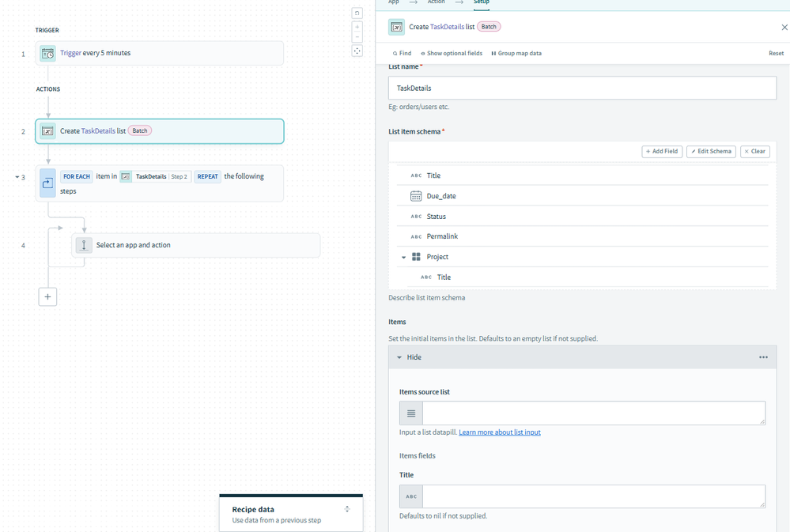Zoom in on the recipe canvas
Image resolution: width=790 pixels, height=532 pixels.
357,27
